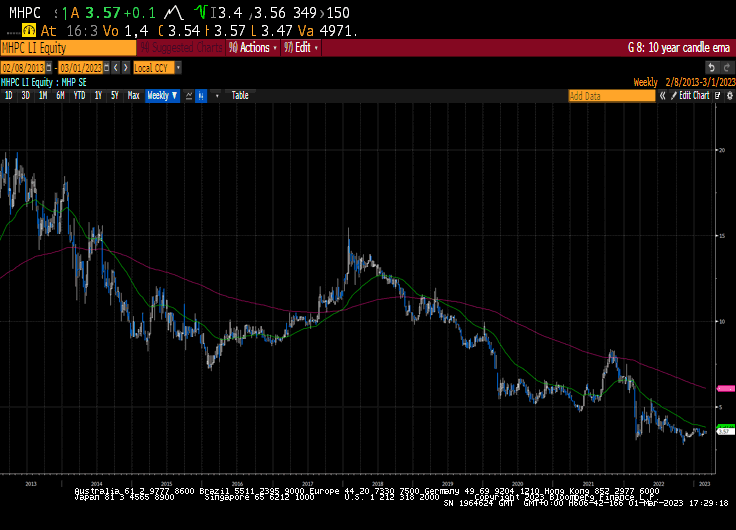
Task: Switch to Table view
Action: tap(240, 96)
